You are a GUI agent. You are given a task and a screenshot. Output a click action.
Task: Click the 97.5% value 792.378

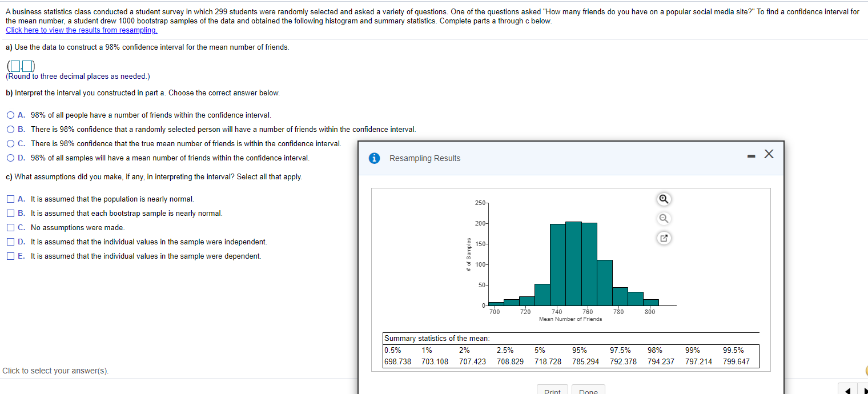tap(623, 361)
